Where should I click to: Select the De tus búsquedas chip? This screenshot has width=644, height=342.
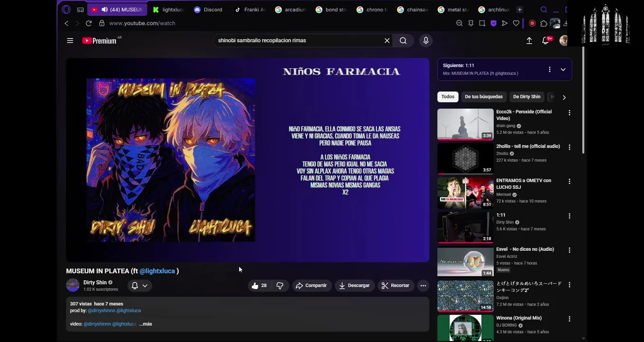point(483,97)
